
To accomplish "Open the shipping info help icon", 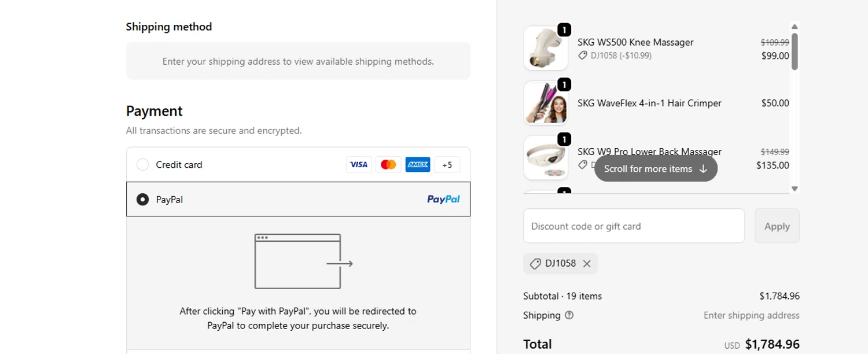I will (x=569, y=315).
